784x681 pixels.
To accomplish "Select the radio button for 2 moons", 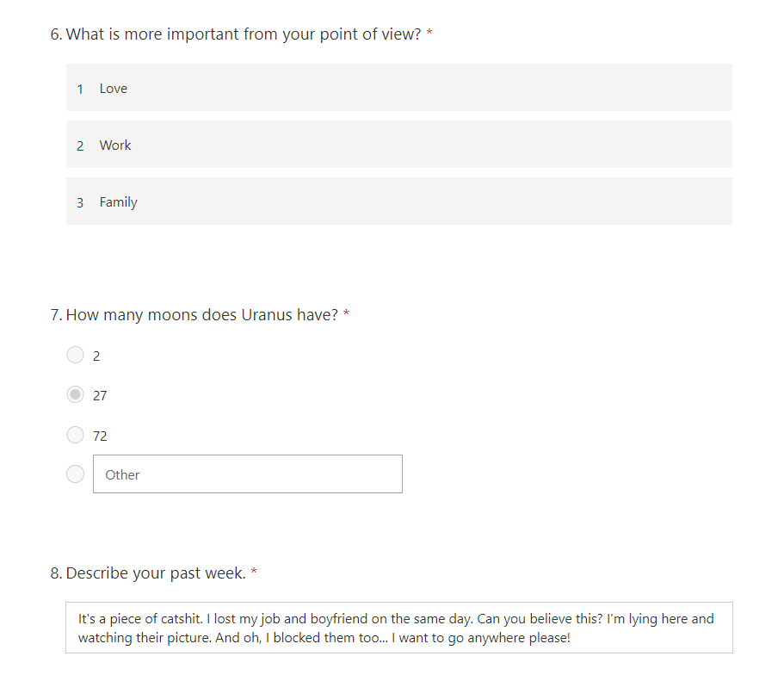I will 76,356.
